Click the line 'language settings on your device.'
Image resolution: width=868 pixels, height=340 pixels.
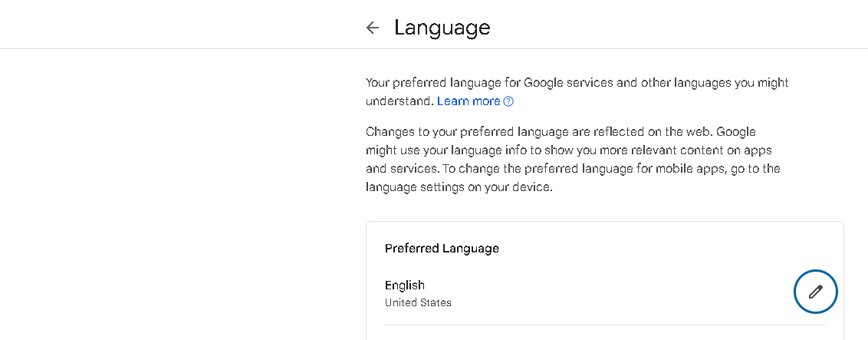(x=459, y=187)
